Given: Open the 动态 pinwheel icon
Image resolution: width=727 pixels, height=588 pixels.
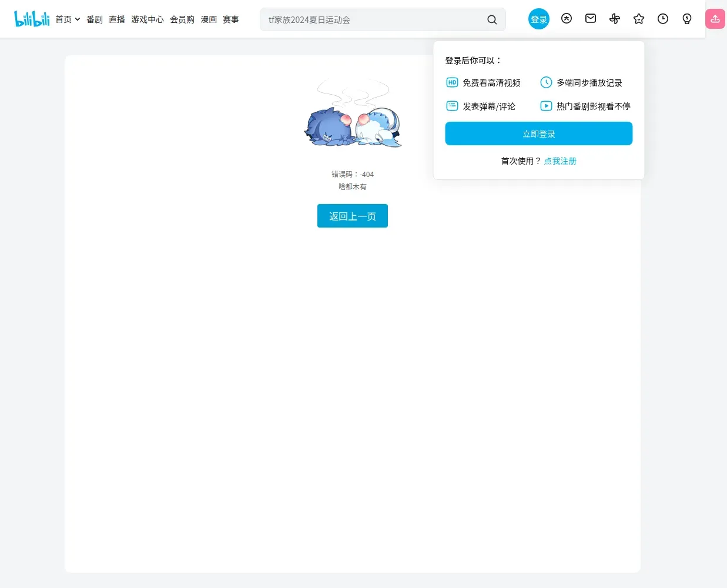Looking at the screenshot, I should (x=615, y=19).
